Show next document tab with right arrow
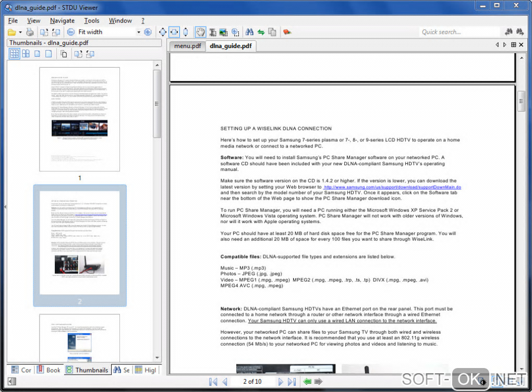532x392 pixels. (505, 45)
